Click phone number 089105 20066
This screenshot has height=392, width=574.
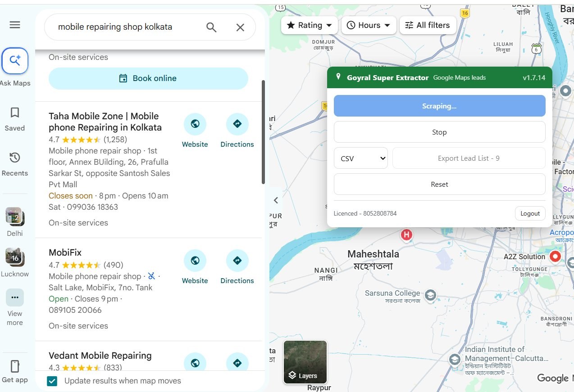(x=75, y=310)
